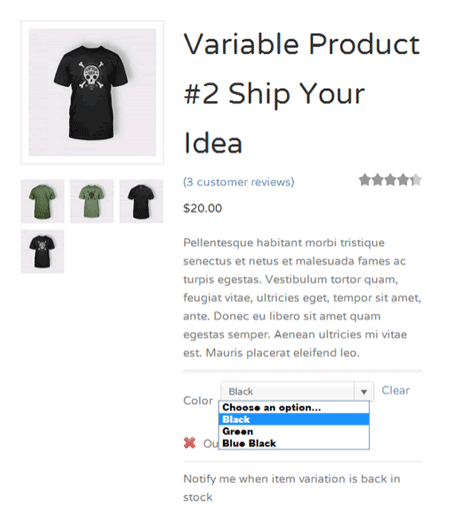460x509 pixels.
Task: Open the 3 customer reviews link
Action: pyautogui.click(x=239, y=182)
